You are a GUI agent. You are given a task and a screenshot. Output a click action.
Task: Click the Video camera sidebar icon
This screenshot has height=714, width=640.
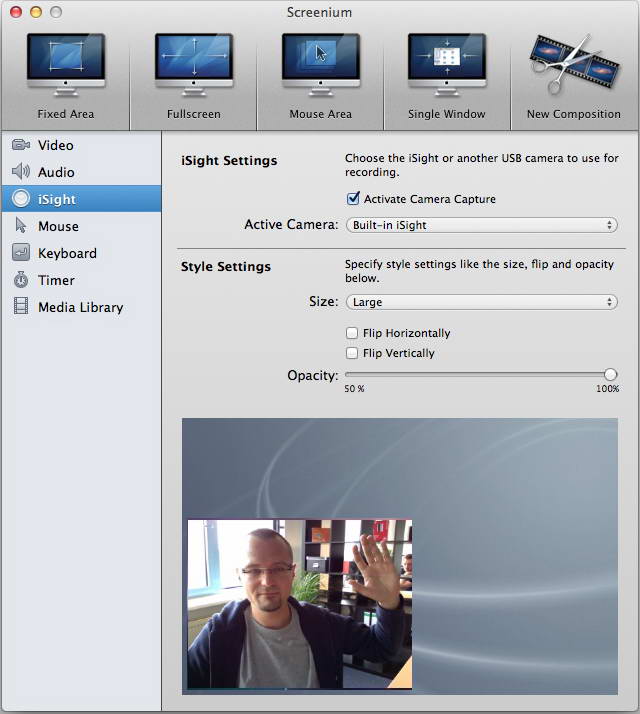pos(21,145)
